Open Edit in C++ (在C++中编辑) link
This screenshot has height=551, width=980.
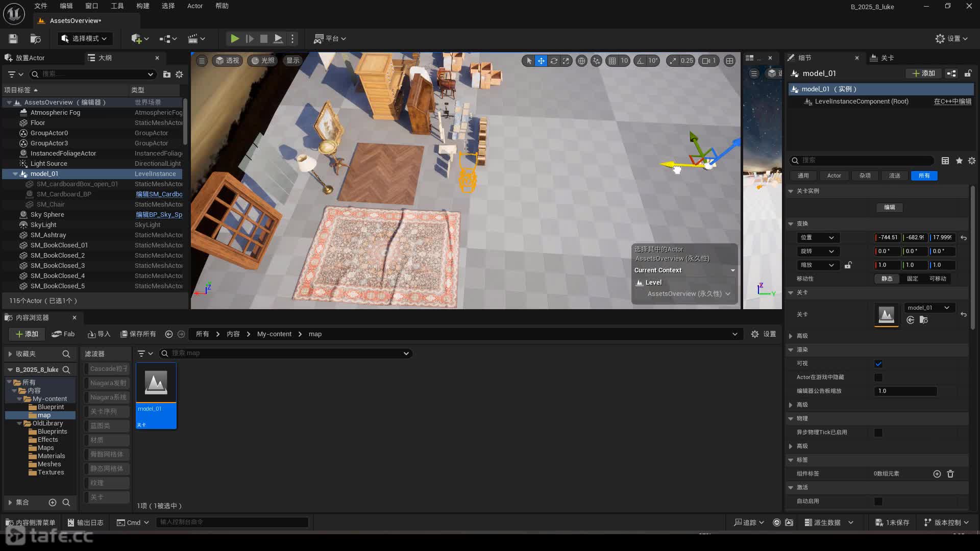pos(952,102)
